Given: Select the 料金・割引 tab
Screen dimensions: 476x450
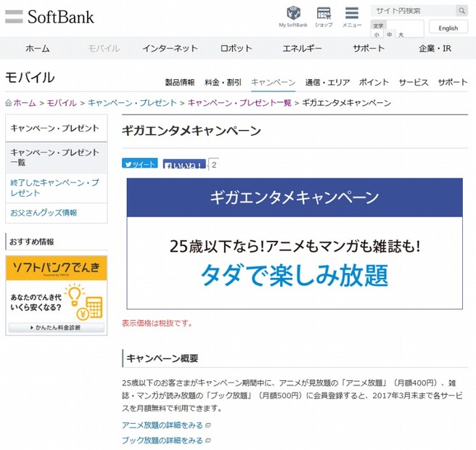Looking at the screenshot, I should [223, 82].
